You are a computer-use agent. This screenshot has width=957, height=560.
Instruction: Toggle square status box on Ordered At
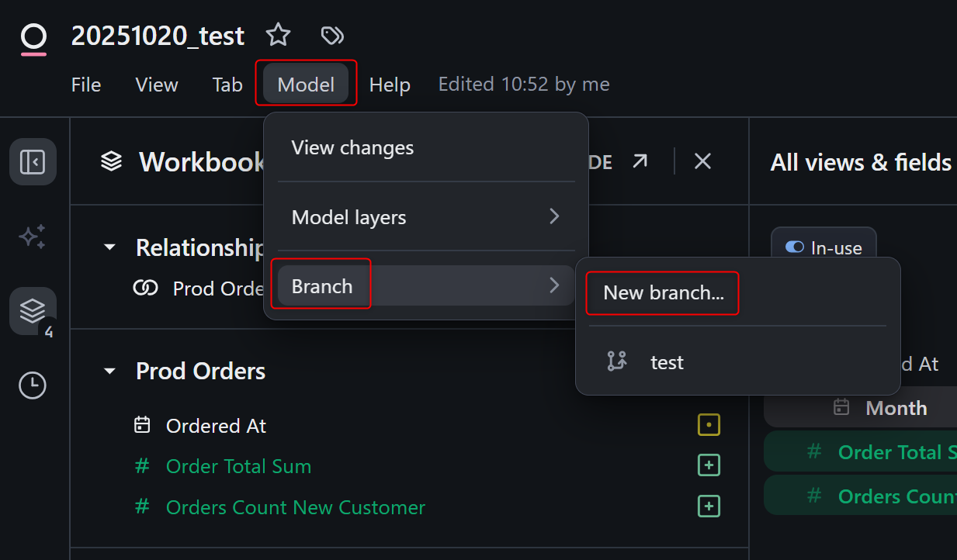pos(709,425)
